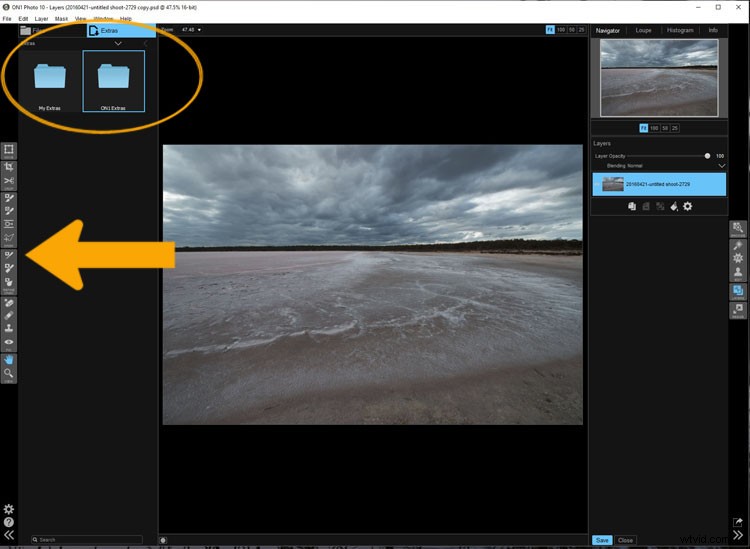Select 25 zoom in top toolbar
This screenshot has height=549, width=750.
[x=581, y=30]
